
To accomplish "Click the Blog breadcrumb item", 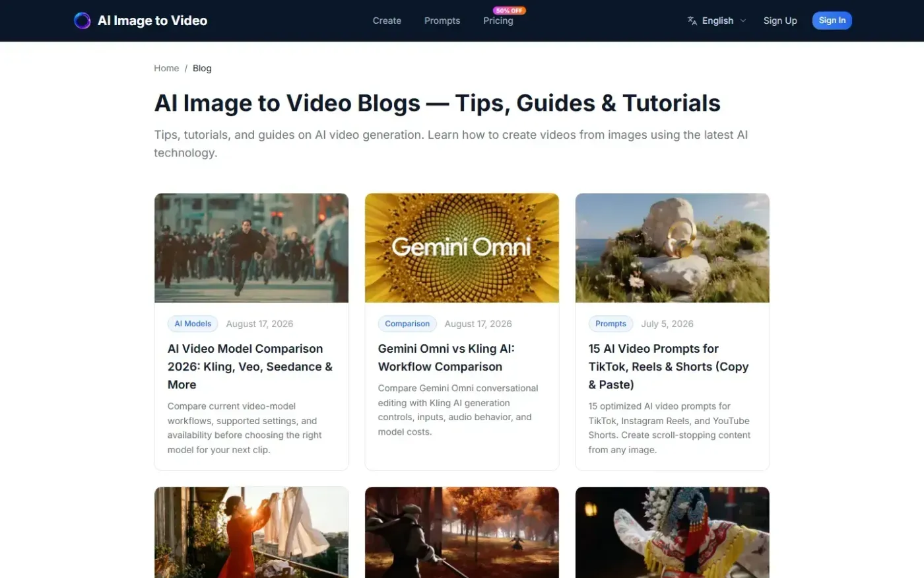I will [202, 68].
